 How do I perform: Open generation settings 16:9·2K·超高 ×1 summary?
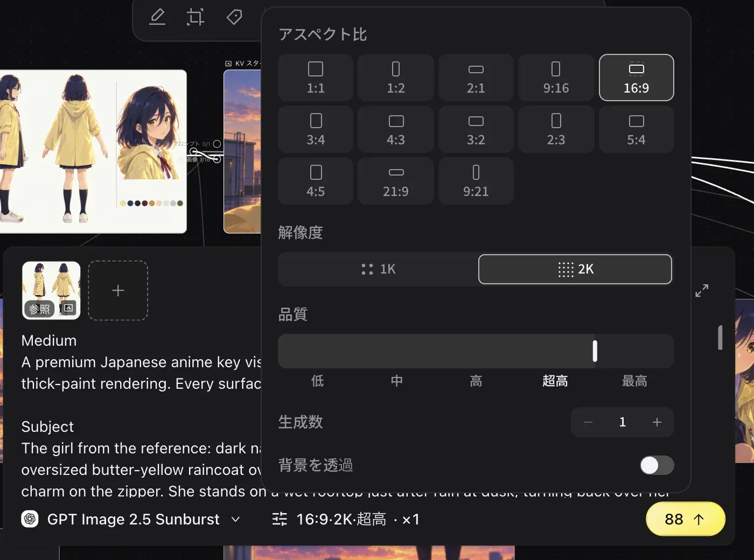[x=346, y=519]
